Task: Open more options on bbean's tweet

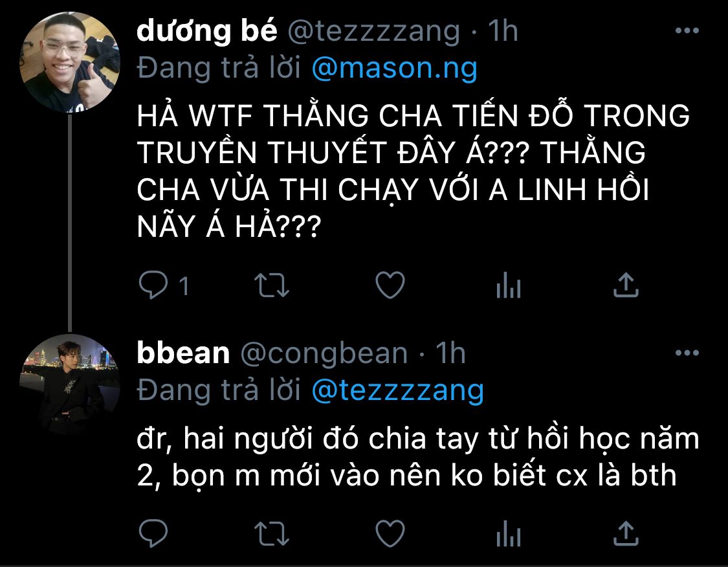Action: (x=687, y=353)
